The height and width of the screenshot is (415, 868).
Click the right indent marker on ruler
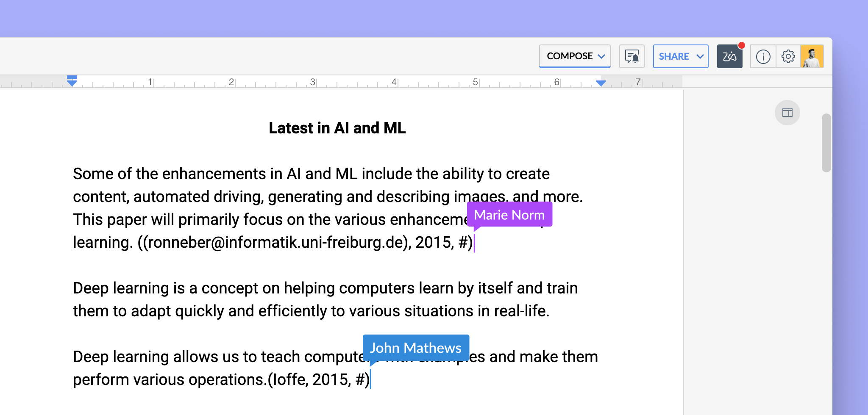point(601,83)
